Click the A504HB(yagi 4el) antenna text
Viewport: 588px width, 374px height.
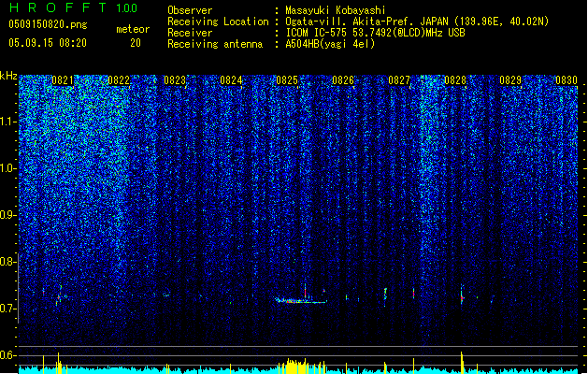point(330,44)
